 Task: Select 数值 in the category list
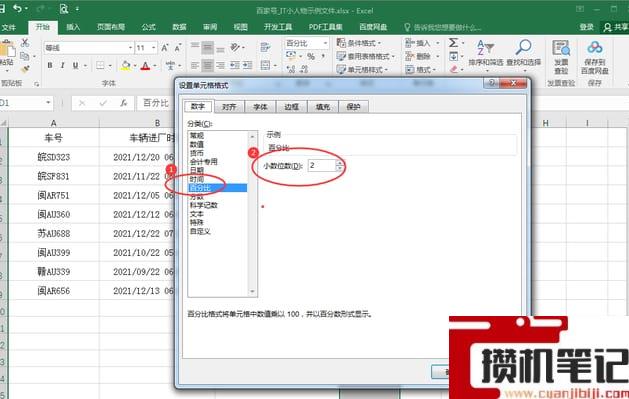[197, 144]
